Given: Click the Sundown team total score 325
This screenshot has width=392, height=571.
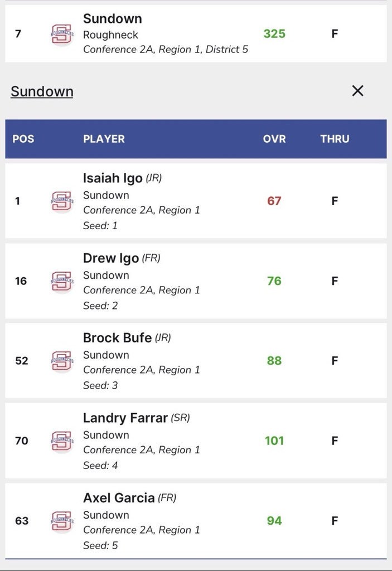Looking at the screenshot, I should [x=274, y=34].
